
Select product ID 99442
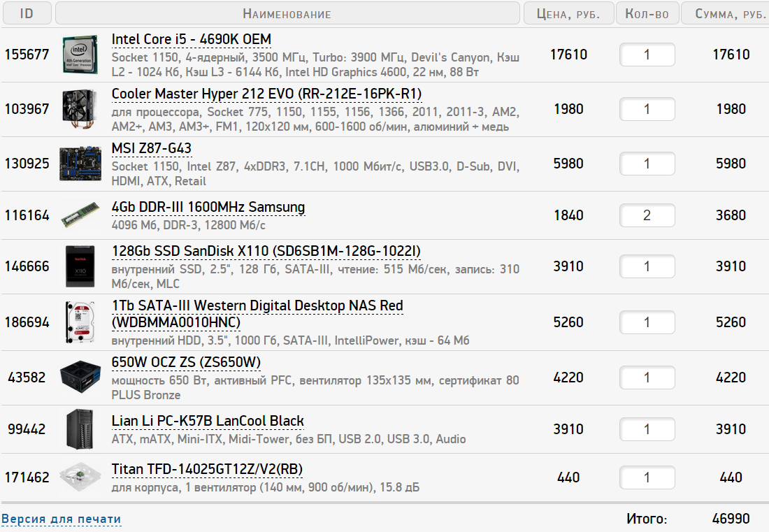[x=27, y=429]
